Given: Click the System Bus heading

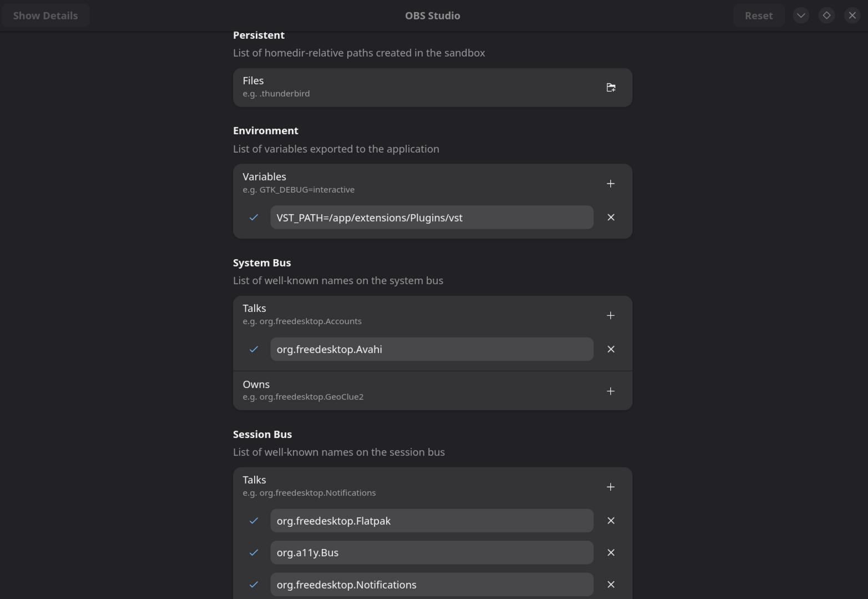Looking at the screenshot, I should (262, 263).
